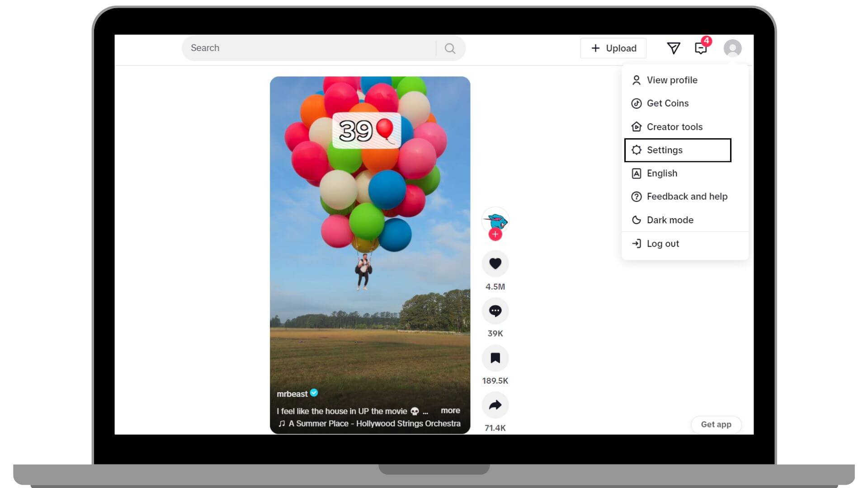868x488 pixels.
Task: Open A Summer Place sound link
Action: 374,423
